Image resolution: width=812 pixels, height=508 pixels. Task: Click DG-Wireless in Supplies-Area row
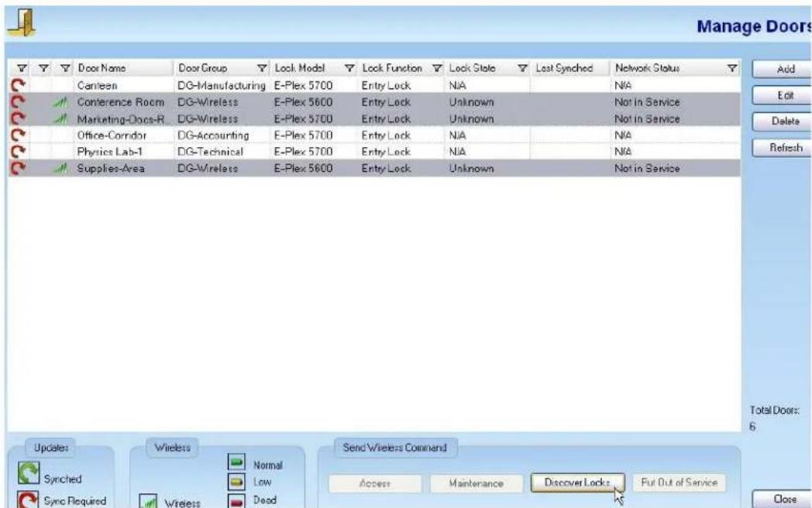tap(208, 168)
